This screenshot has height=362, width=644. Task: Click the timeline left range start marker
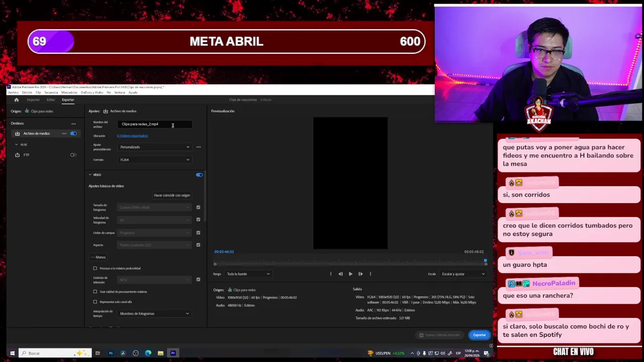point(215,264)
